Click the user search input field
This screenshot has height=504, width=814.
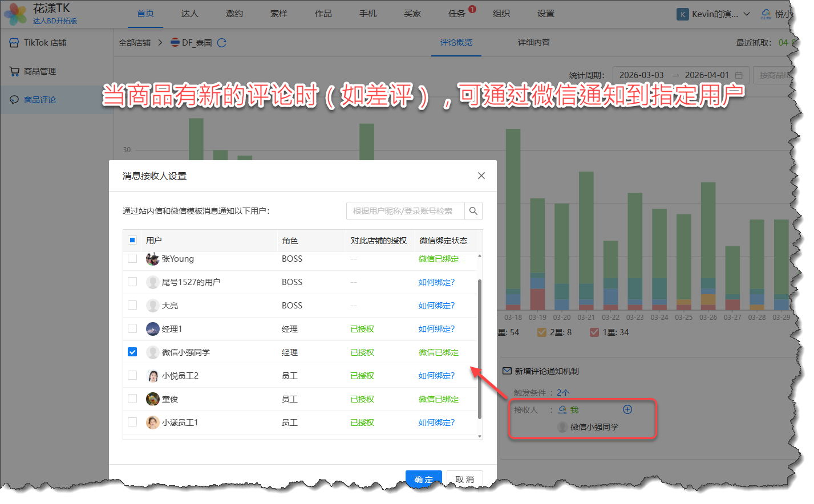tap(405, 211)
